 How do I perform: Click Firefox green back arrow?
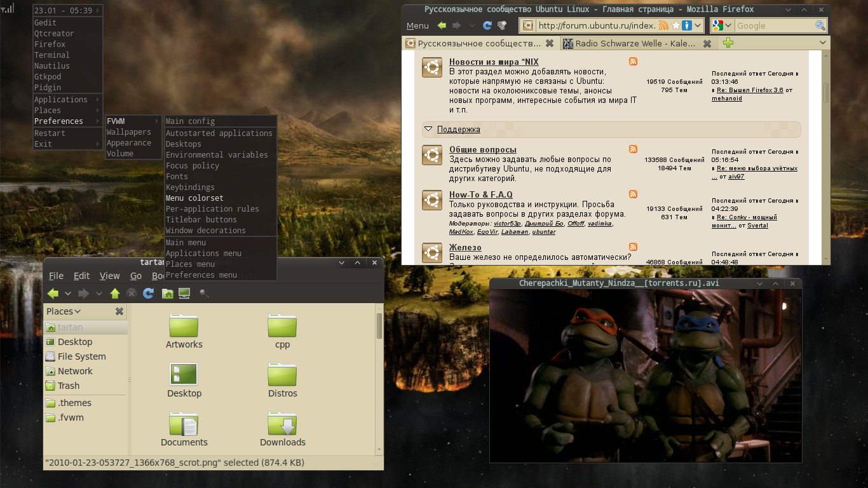442,25
